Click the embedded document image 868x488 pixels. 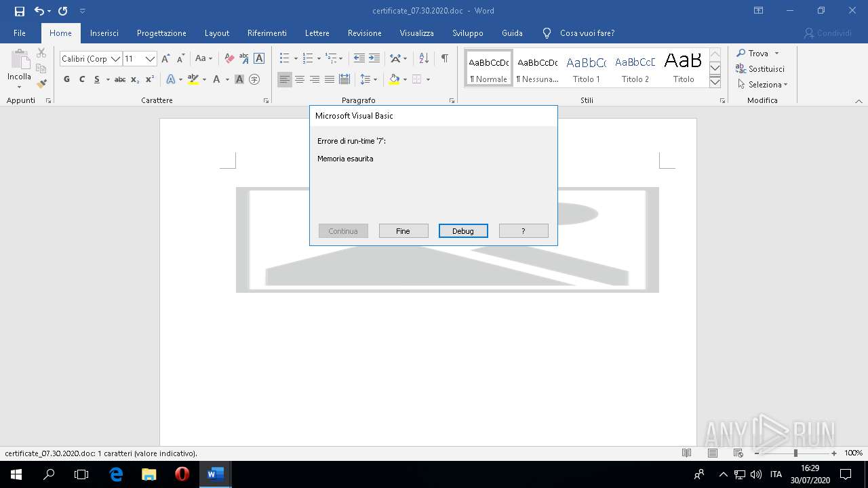[x=448, y=240]
